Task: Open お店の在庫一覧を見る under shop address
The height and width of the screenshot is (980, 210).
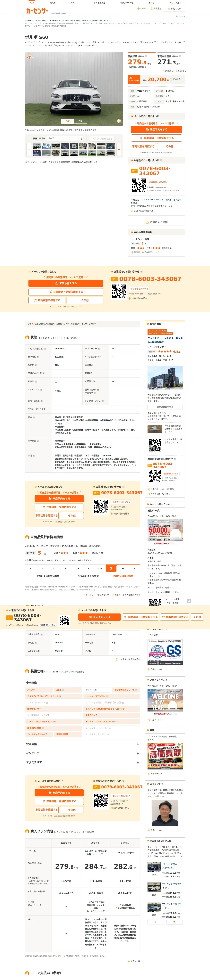Action: (x=143, y=211)
